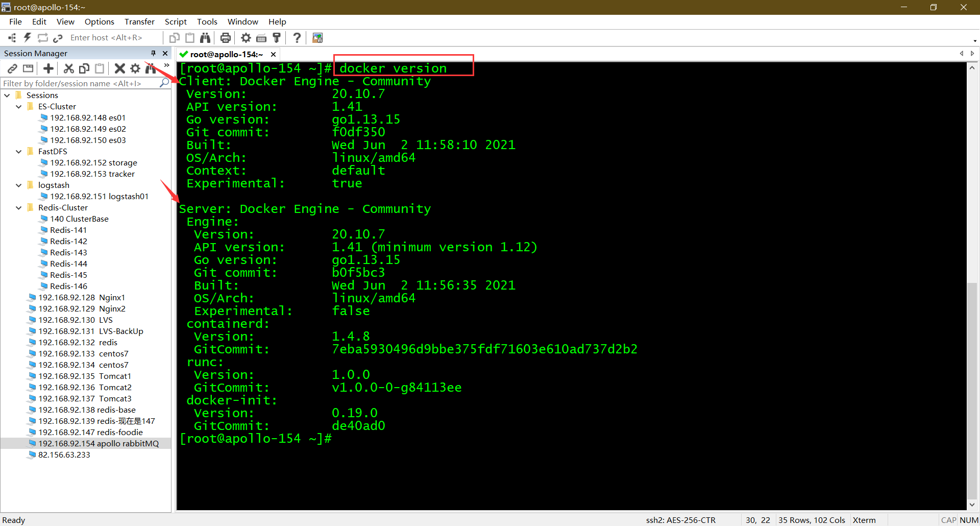Click the terminal vertical scrollbar thumb
This screenshot has height=526, width=980.
[x=972, y=390]
